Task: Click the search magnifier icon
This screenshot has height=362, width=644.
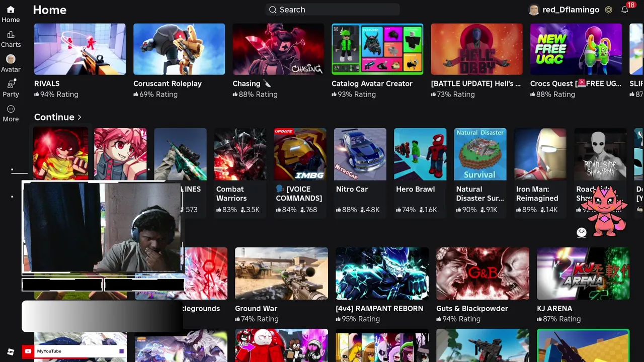Action: point(273,10)
